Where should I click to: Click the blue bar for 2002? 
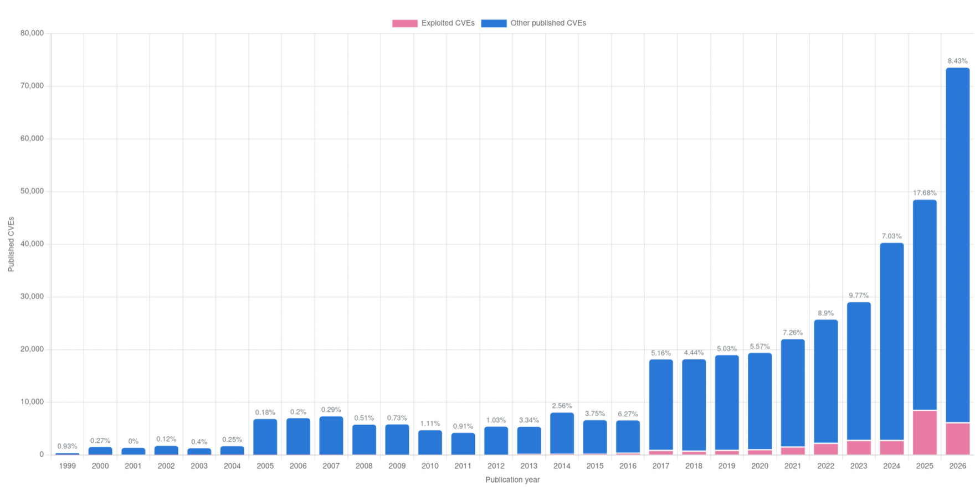[x=166, y=451]
